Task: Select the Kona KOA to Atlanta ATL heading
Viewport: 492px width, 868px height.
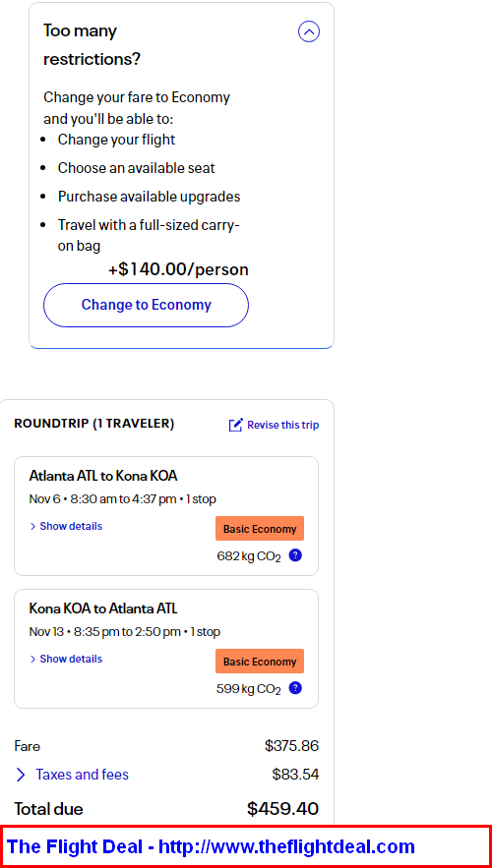Action: click(x=103, y=608)
